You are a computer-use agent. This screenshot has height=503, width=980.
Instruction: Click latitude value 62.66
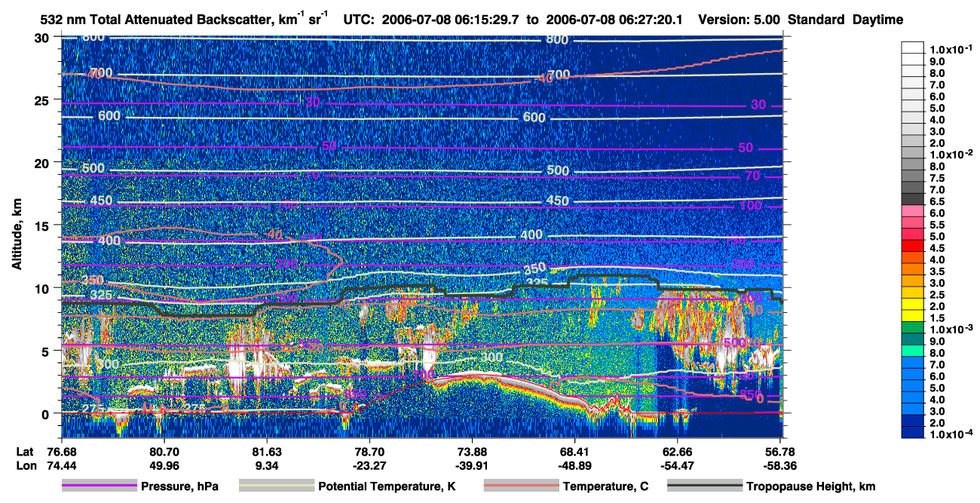tap(678, 452)
